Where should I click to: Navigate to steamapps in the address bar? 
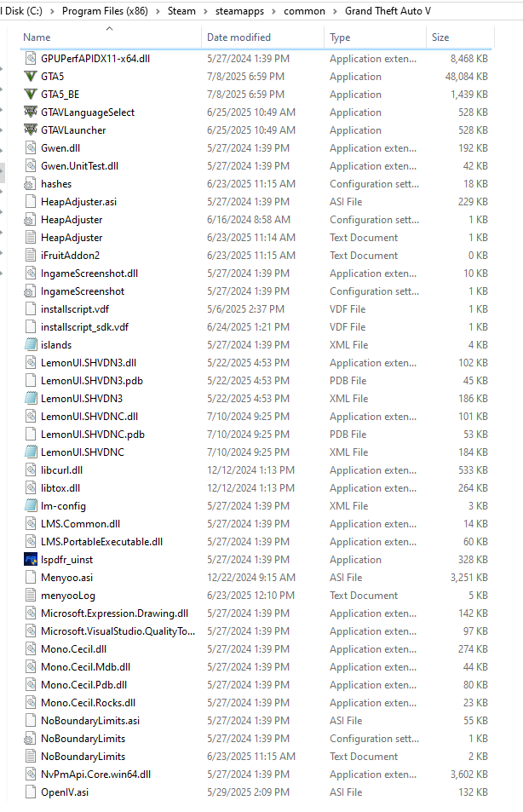239,11
